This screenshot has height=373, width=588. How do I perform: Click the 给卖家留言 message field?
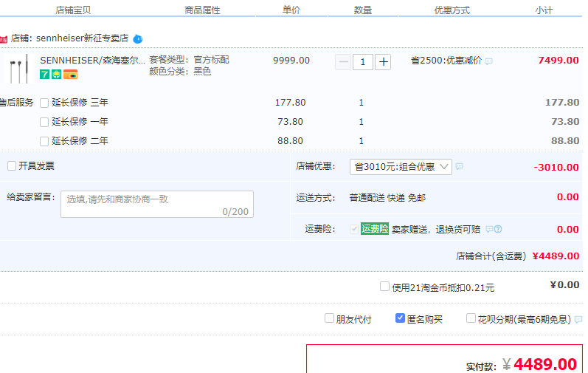pos(157,204)
